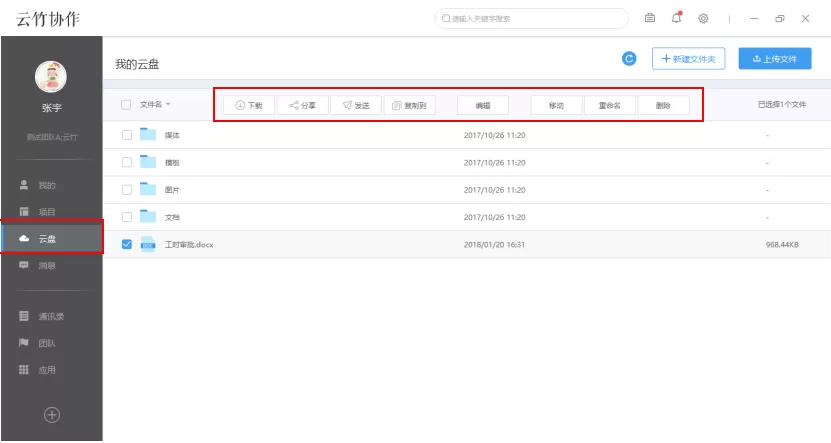Viewport: 831px width, 443px height.
Task: Click the 工时审批.docx file icon
Action: tap(148, 244)
